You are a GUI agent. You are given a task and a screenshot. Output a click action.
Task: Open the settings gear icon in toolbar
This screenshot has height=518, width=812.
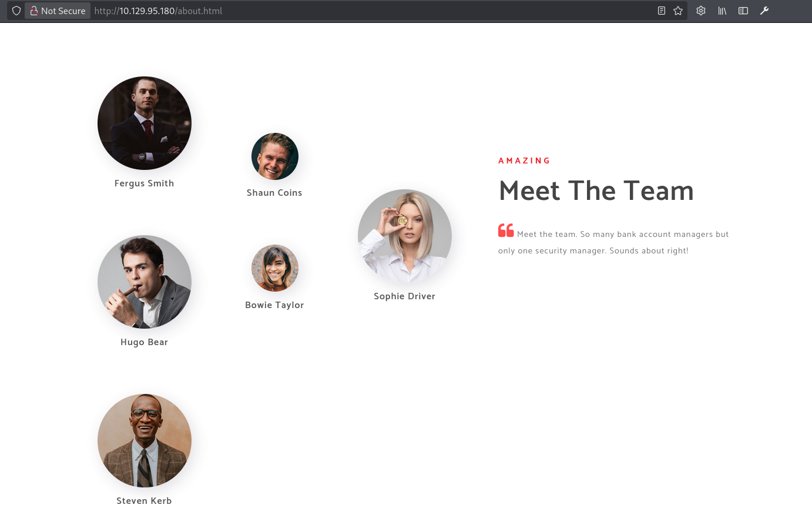(701, 11)
